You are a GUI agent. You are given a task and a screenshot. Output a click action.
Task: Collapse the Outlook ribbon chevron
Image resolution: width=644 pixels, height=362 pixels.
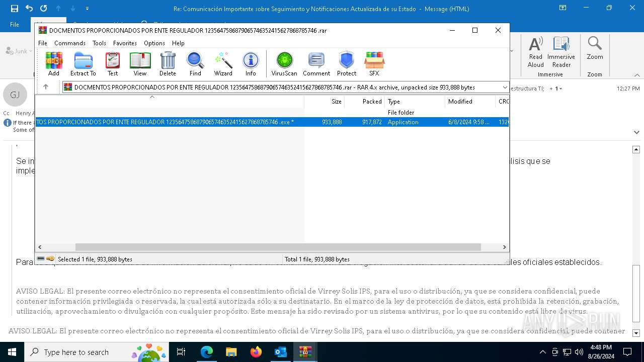pos(637,75)
